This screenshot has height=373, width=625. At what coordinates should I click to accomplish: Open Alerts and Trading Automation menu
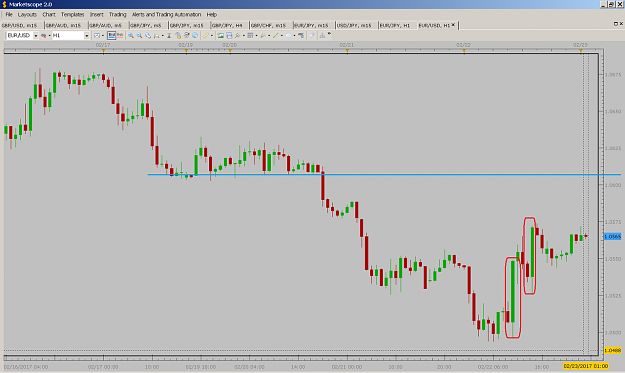click(166, 14)
